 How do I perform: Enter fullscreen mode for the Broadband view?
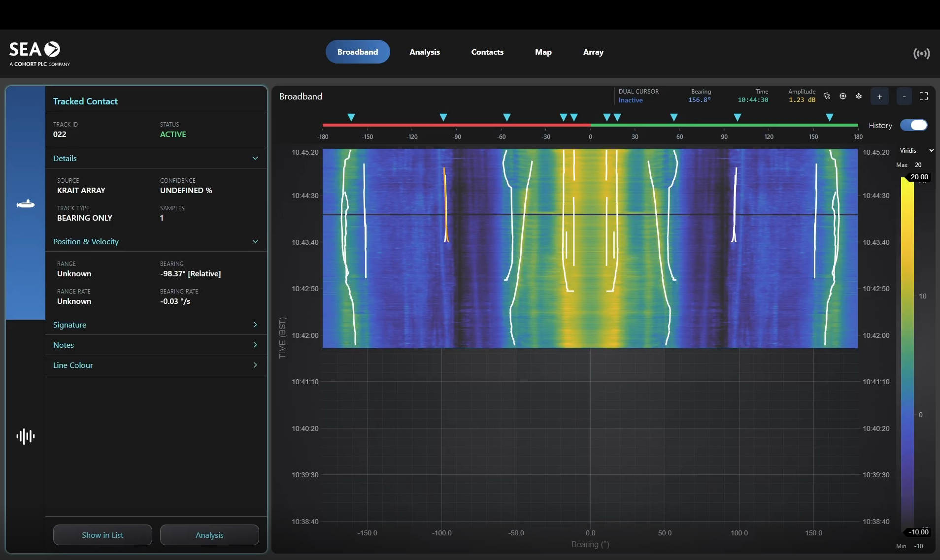point(924,96)
